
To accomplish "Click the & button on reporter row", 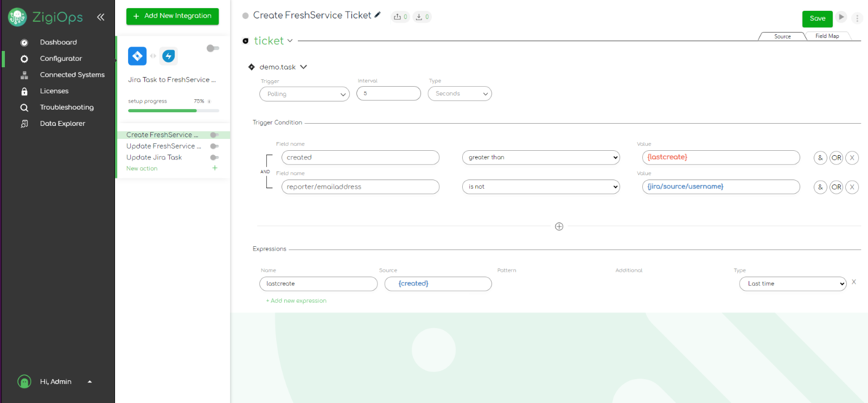I will tap(820, 187).
